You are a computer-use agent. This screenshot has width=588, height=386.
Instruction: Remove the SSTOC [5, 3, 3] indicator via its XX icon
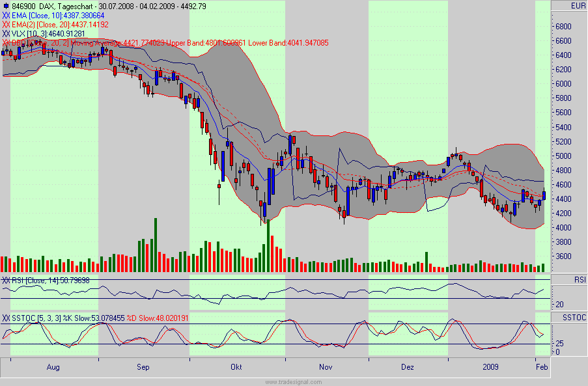click(x=6, y=318)
